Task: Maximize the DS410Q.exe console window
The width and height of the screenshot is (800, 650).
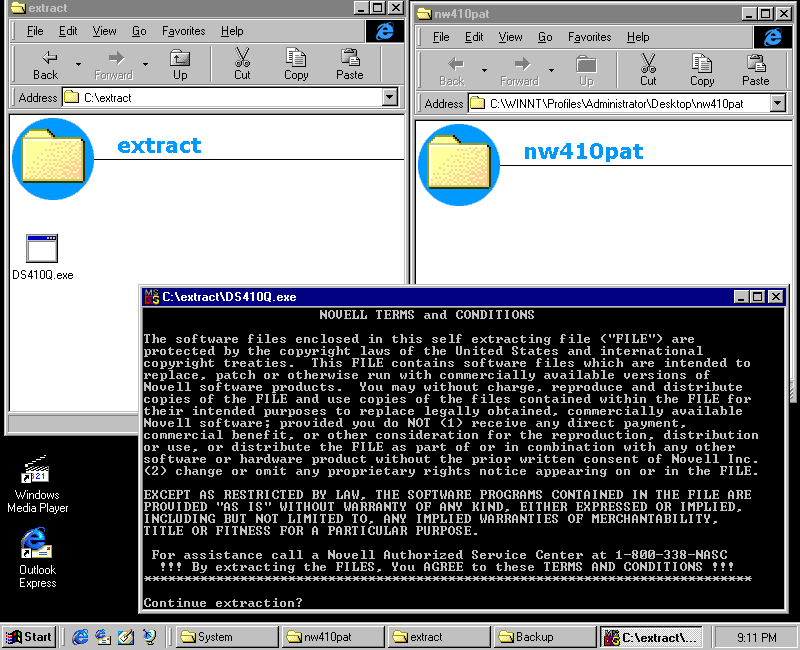Action: (x=758, y=296)
